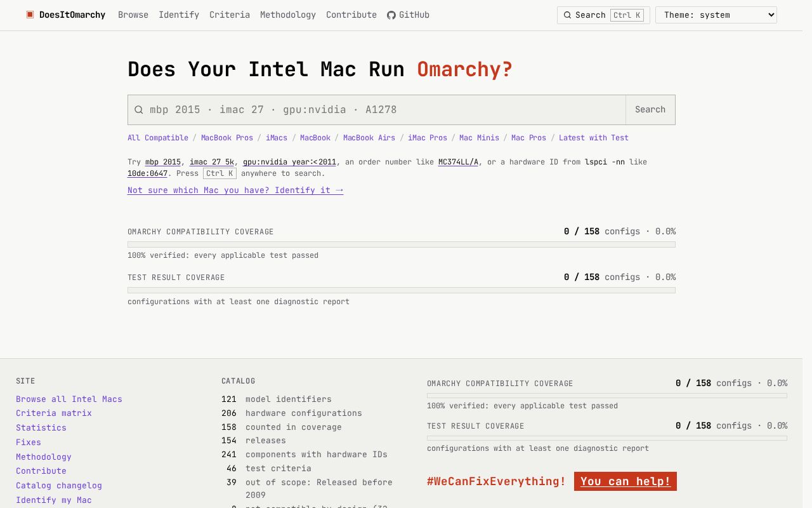Click the red DoesItOmarchy logo square

coord(30,15)
